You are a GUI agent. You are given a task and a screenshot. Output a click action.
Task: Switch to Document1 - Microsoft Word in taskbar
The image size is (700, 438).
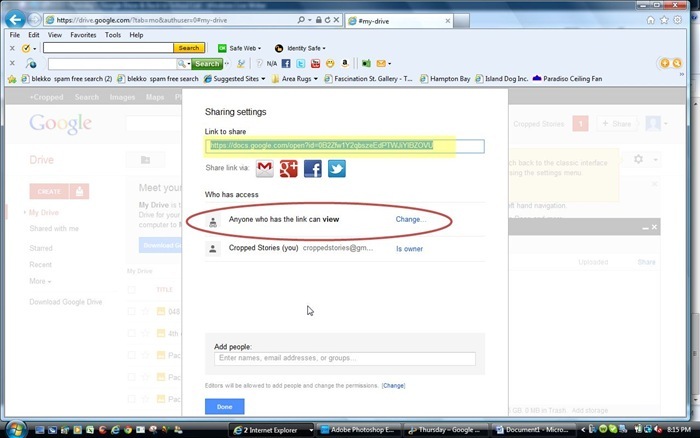(533, 430)
